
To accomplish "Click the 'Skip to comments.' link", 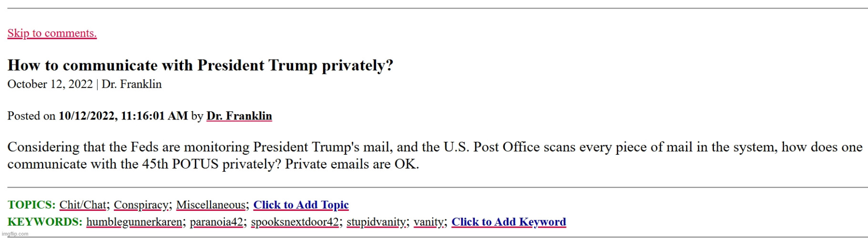I will tap(52, 33).
